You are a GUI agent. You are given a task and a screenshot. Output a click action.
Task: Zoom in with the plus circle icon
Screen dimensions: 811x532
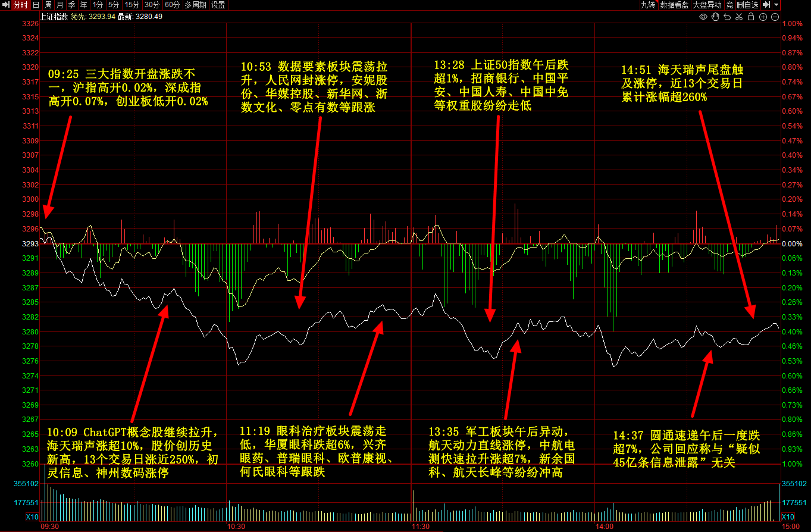click(x=763, y=17)
